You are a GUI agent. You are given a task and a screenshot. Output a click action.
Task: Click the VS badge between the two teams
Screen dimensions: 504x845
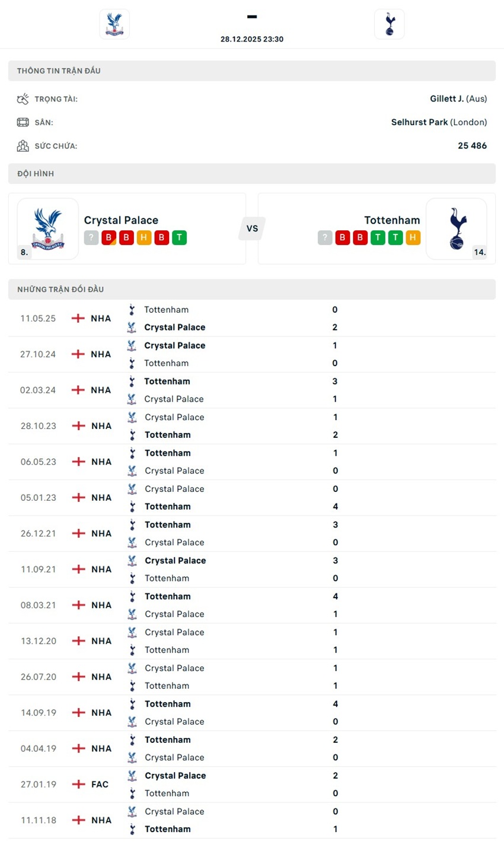pos(252,228)
